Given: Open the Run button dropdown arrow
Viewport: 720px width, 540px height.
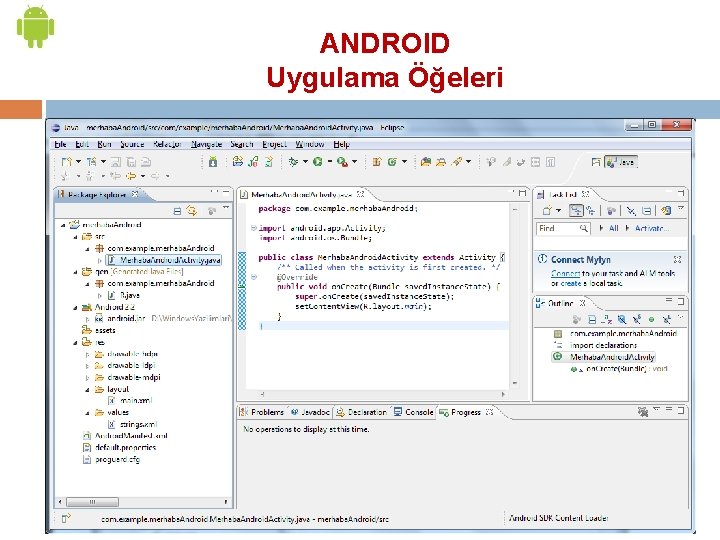Looking at the screenshot, I should coord(330,162).
